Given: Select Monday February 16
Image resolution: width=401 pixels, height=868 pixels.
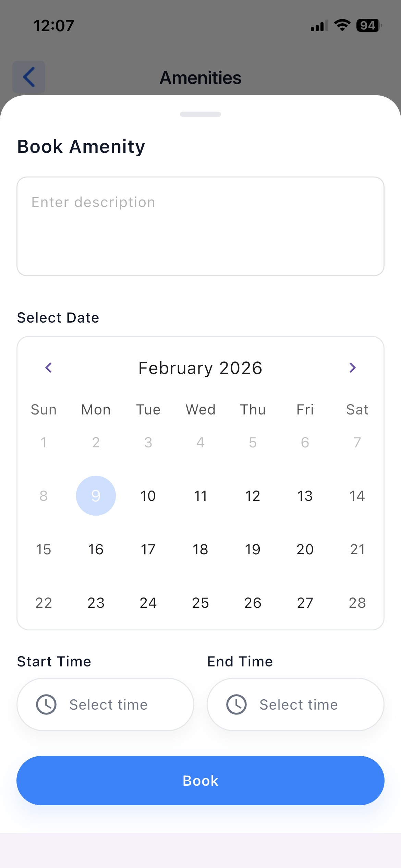Looking at the screenshot, I should [x=96, y=550].
